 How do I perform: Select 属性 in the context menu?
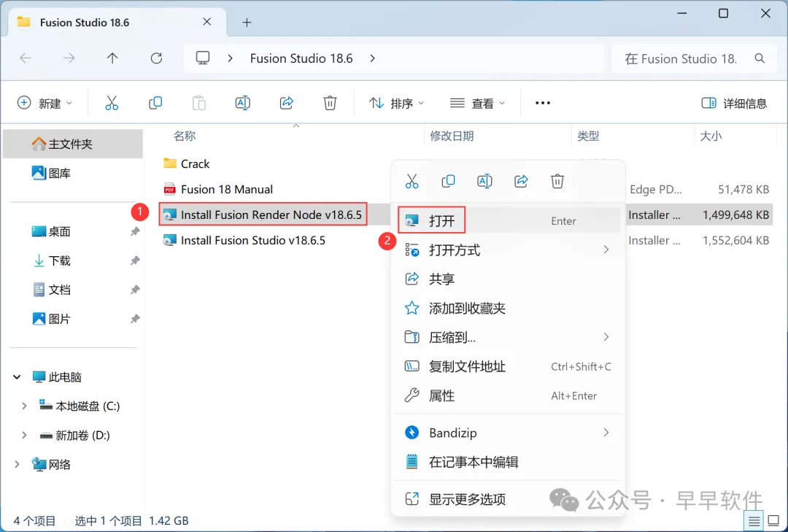pos(508,396)
